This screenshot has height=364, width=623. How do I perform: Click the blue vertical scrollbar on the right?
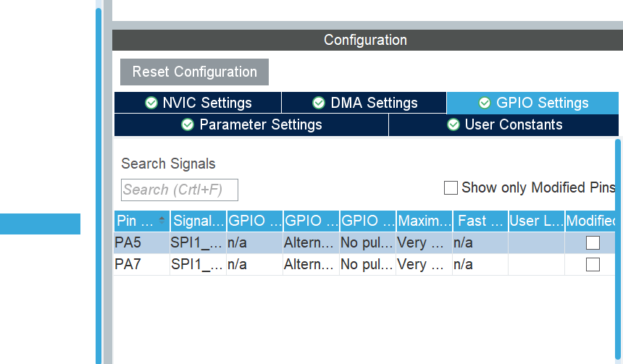click(x=618, y=250)
